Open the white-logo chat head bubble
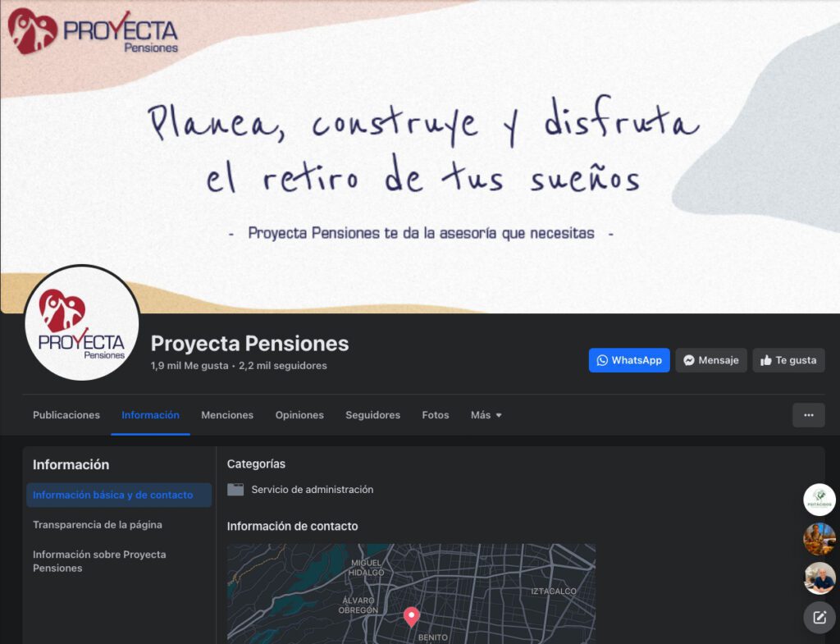 pyautogui.click(x=819, y=500)
